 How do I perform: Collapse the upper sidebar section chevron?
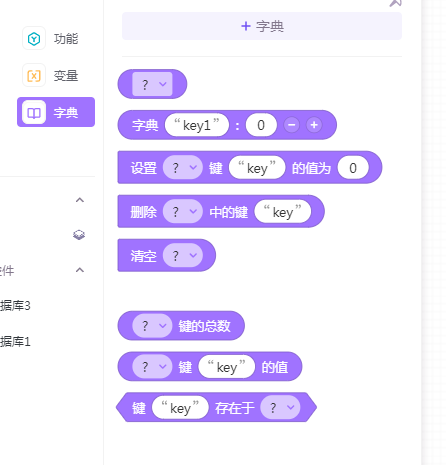click(x=80, y=200)
